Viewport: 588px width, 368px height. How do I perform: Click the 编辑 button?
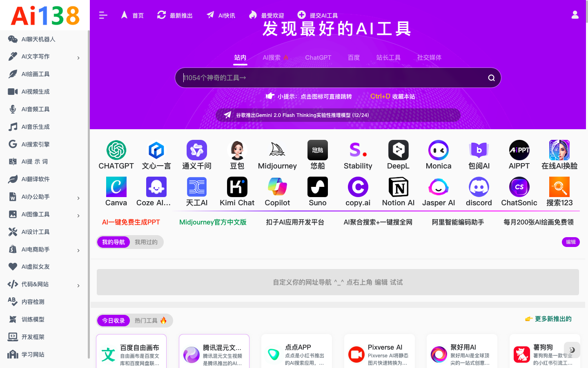click(x=570, y=242)
